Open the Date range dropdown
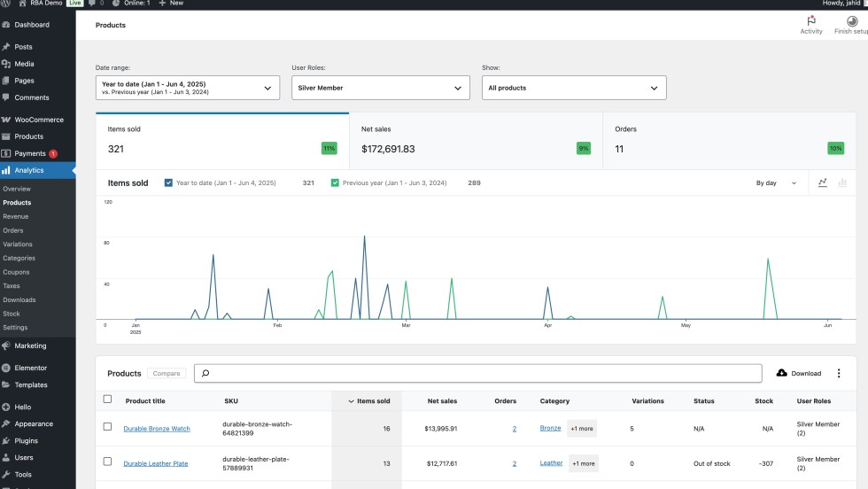This screenshot has width=868, height=489. (187, 88)
